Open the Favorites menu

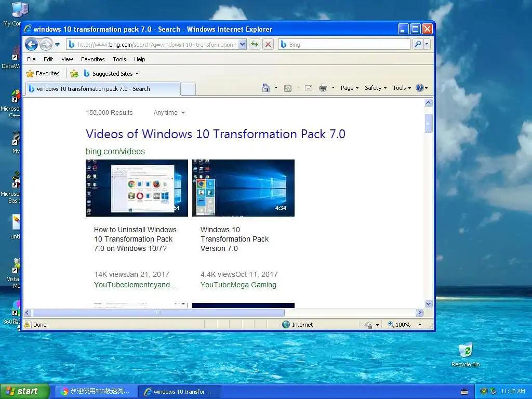click(92, 59)
